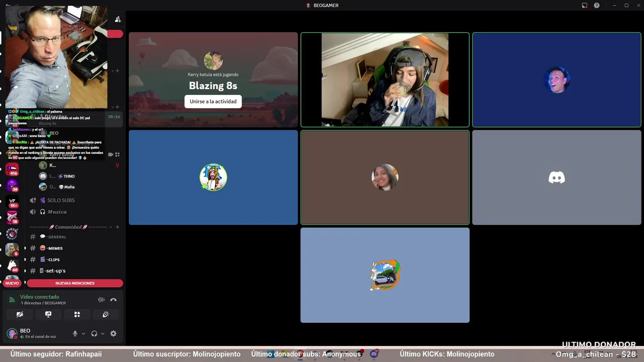Screen dimensions: 644x362
Task: Disconnect from the voice channel
Action: [x=113, y=300]
